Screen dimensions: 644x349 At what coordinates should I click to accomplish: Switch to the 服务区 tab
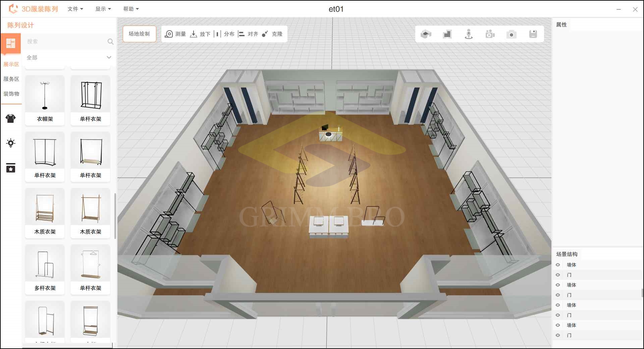[x=11, y=79]
